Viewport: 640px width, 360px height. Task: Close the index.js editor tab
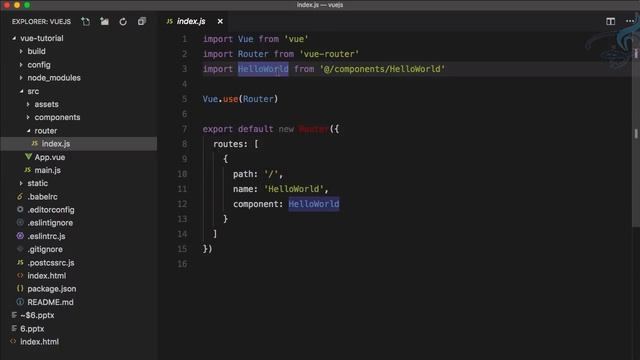(220, 21)
